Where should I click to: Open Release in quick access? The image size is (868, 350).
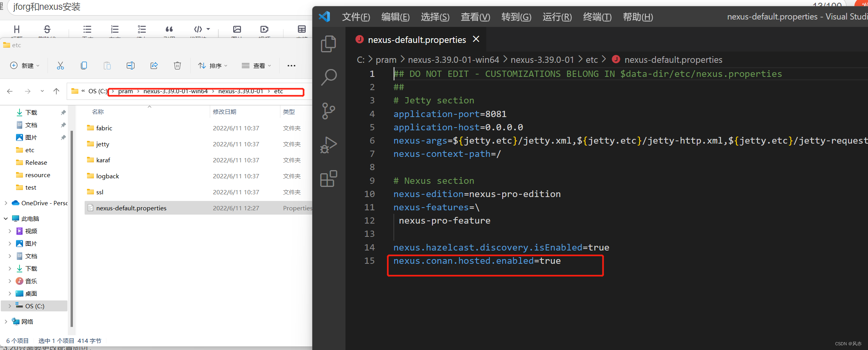click(x=36, y=162)
